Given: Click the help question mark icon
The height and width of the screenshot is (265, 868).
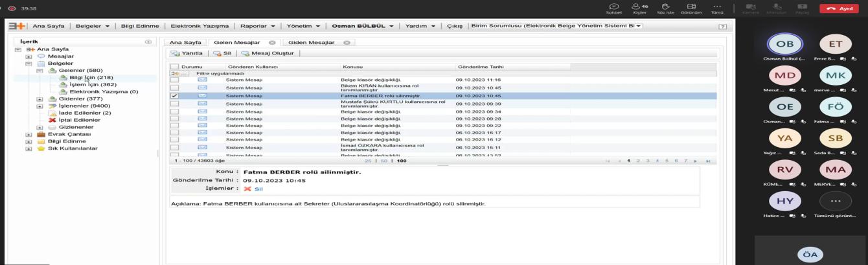Looking at the screenshot, I should (723, 26).
